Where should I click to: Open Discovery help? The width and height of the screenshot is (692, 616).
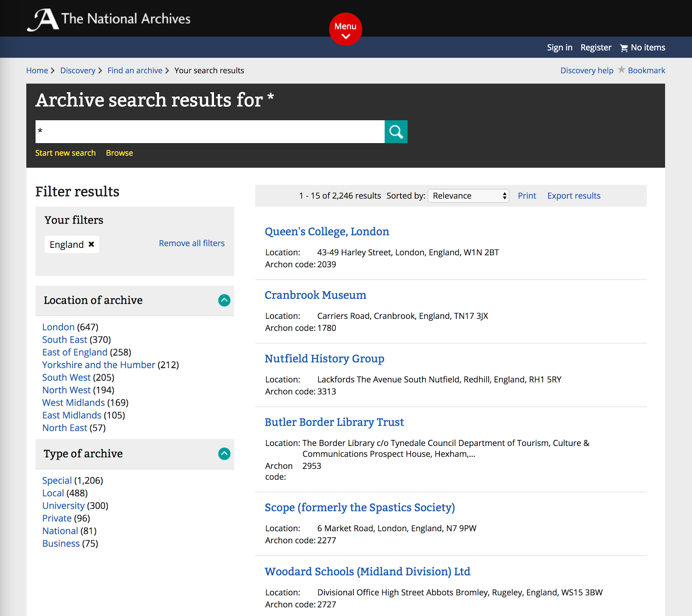(586, 70)
